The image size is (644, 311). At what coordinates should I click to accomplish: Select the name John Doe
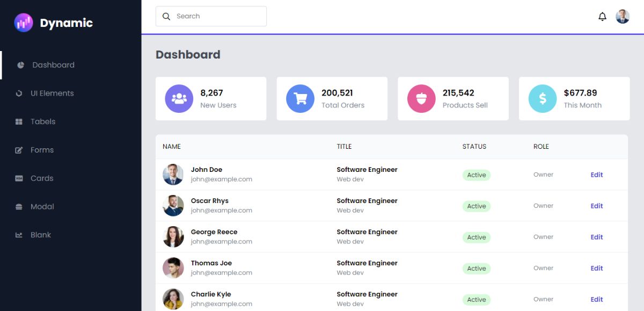tap(207, 170)
